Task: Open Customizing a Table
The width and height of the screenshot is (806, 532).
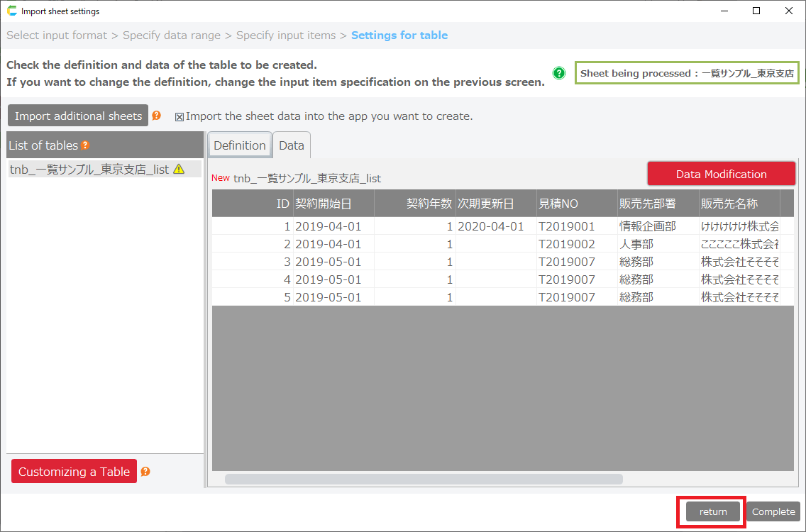Action: click(x=74, y=472)
